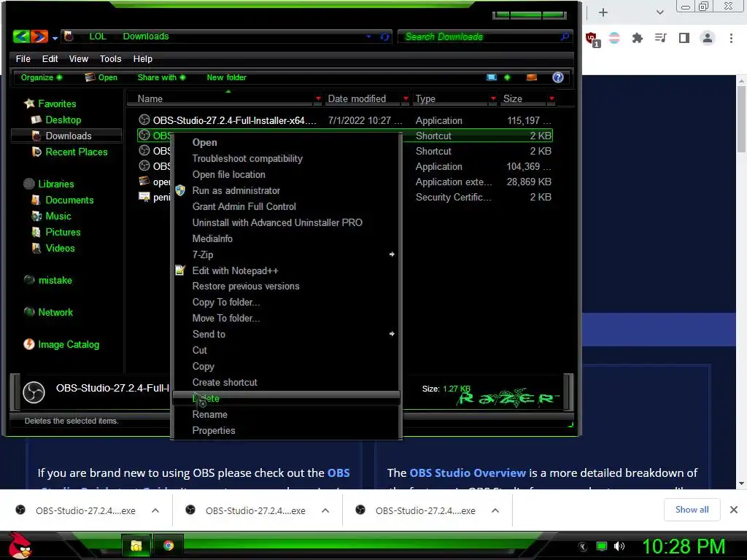This screenshot has width=747, height=560.
Task: Toggle Chrome side panel icon
Action: pyautogui.click(x=684, y=38)
